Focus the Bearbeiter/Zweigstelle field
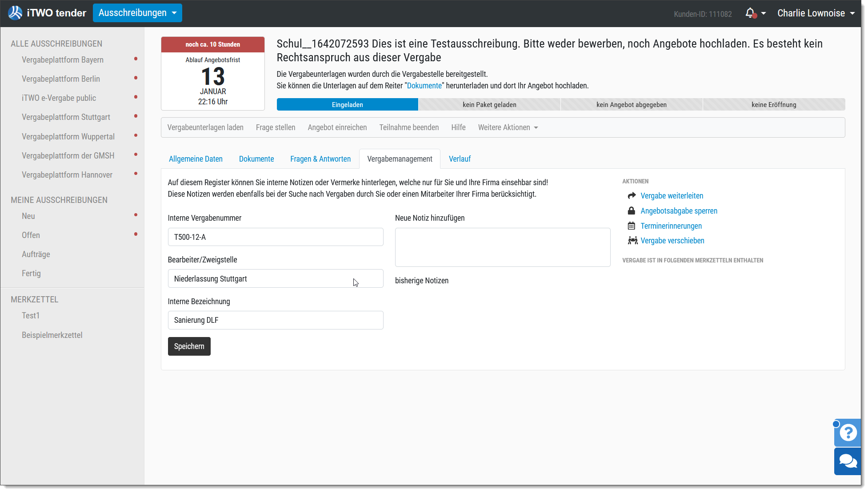 (x=276, y=279)
